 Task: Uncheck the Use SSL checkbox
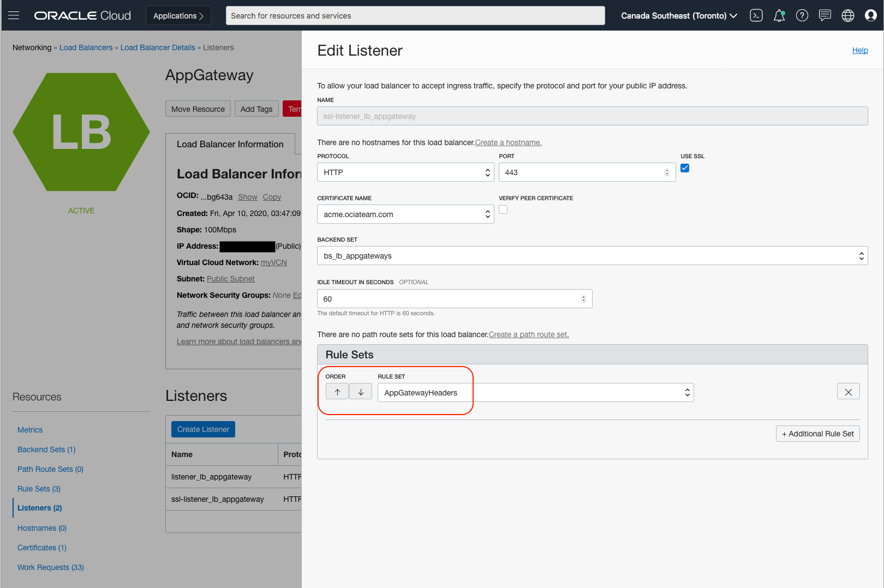point(685,168)
